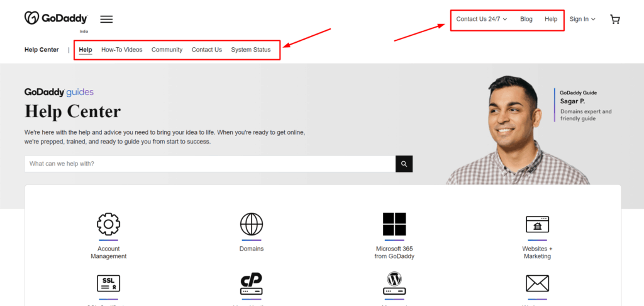The height and width of the screenshot is (306, 644).
Task: Click Account Management label
Action: tap(108, 252)
